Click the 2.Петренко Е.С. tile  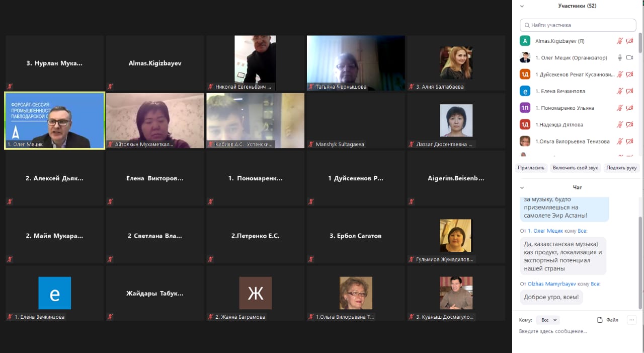pyautogui.click(x=255, y=236)
